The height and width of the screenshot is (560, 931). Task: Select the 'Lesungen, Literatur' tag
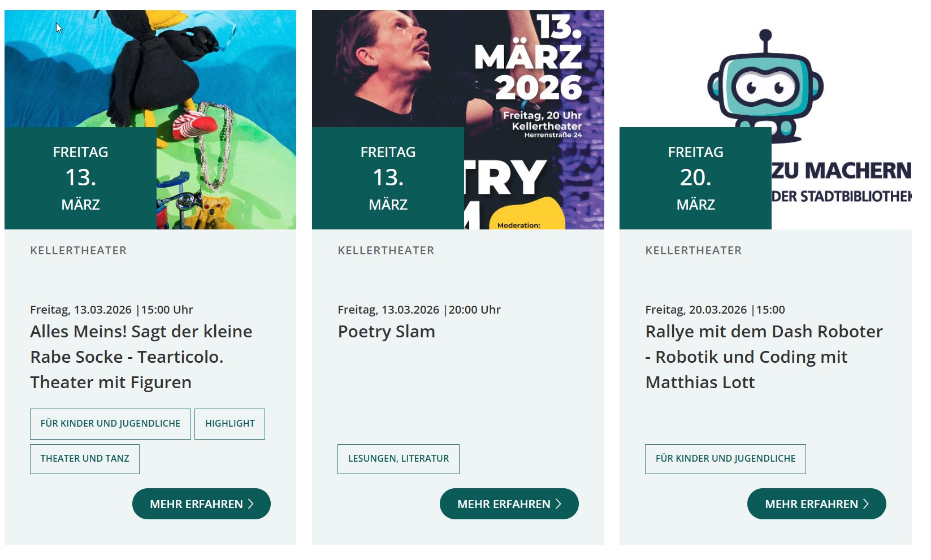click(399, 459)
